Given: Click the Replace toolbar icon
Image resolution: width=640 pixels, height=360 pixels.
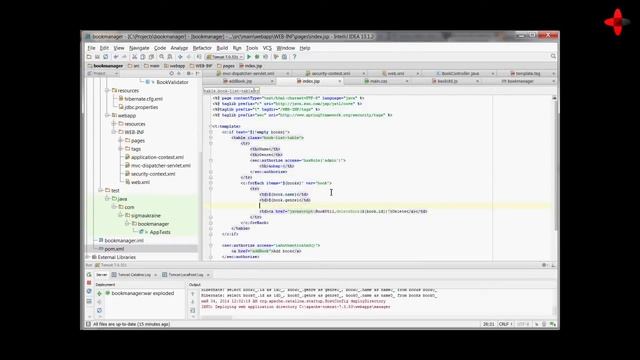Looking at the screenshot, I should (170, 57).
